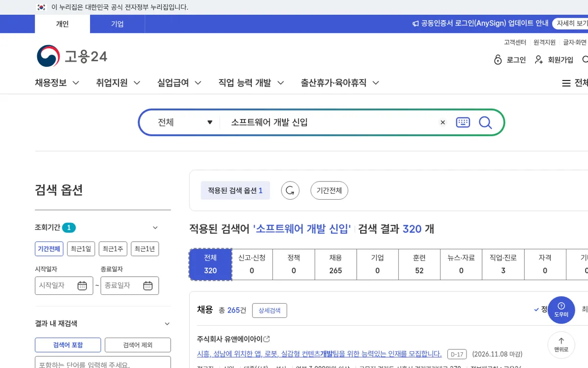The width and height of the screenshot is (588, 368).
Task: Expand the 출산휴가·육아휴직 menu
Action: [x=340, y=83]
